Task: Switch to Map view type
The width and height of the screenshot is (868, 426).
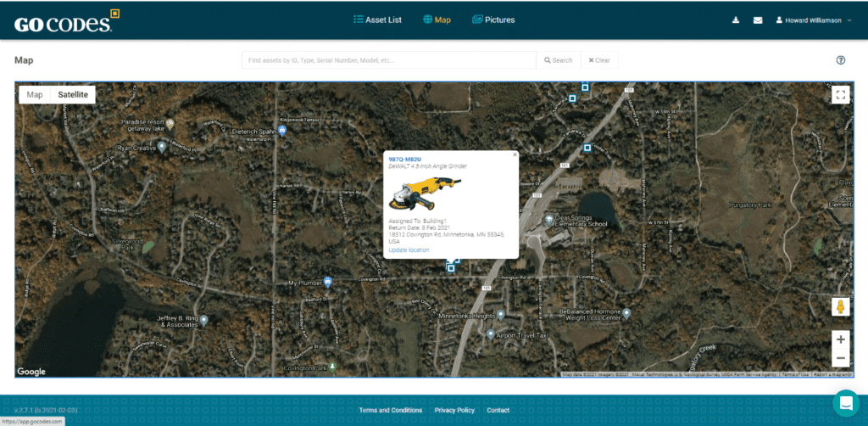Action: pyautogui.click(x=35, y=95)
